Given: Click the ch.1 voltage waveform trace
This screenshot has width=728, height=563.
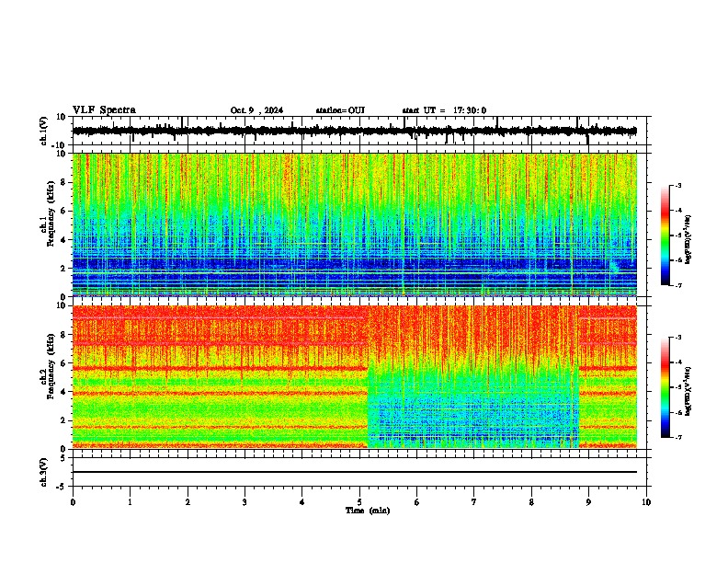Looking at the screenshot, I should [x=355, y=131].
